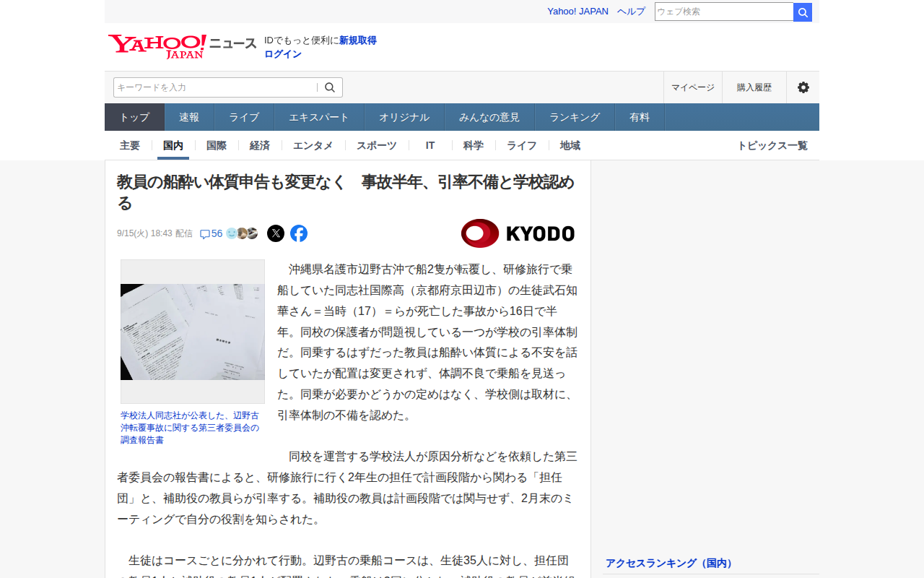Click the KYODO publisher logo
Screen dimensions: 924x578
point(518,233)
